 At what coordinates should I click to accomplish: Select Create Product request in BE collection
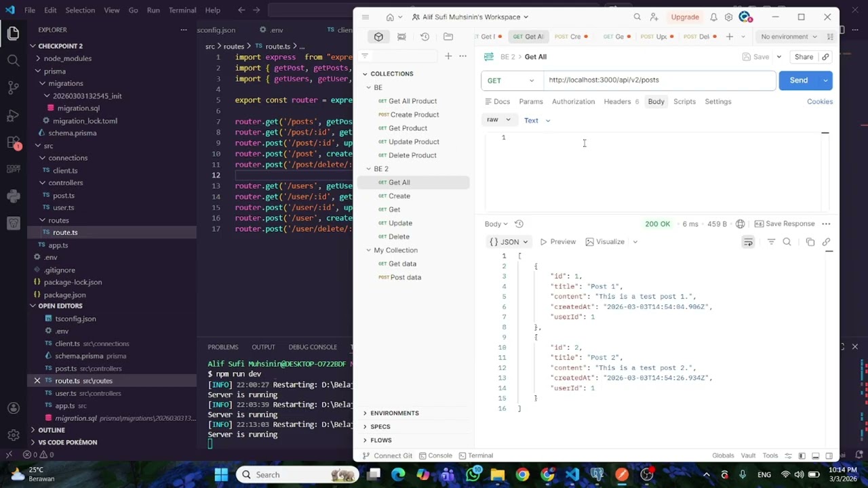(x=408, y=115)
